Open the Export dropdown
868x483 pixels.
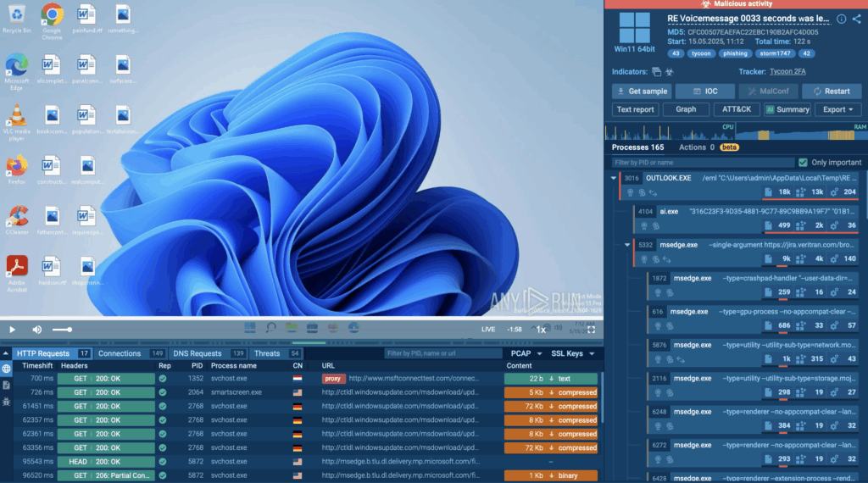(x=837, y=109)
